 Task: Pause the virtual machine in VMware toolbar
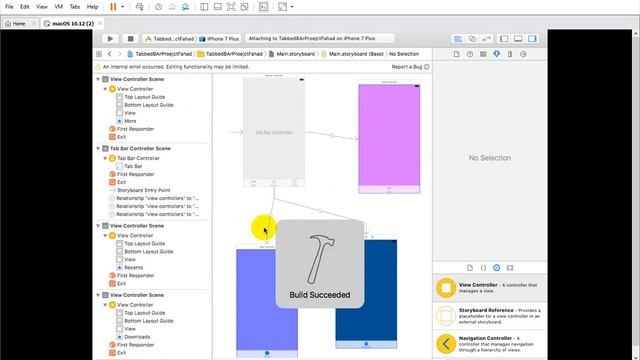[x=113, y=7]
